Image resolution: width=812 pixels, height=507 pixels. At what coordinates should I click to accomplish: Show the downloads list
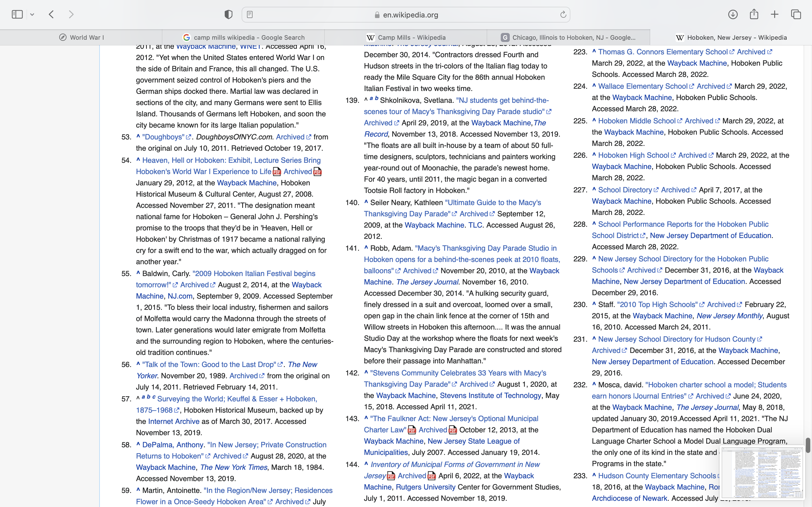coord(733,14)
